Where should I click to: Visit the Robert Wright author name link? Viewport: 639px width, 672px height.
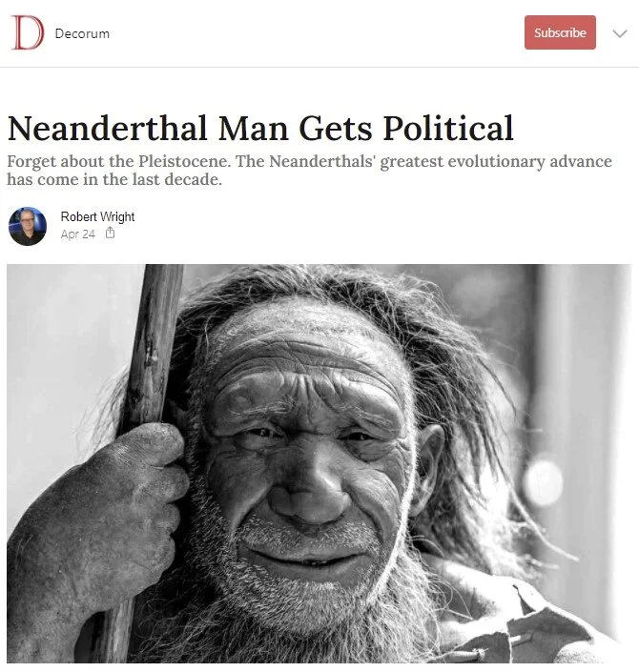(x=97, y=216)
